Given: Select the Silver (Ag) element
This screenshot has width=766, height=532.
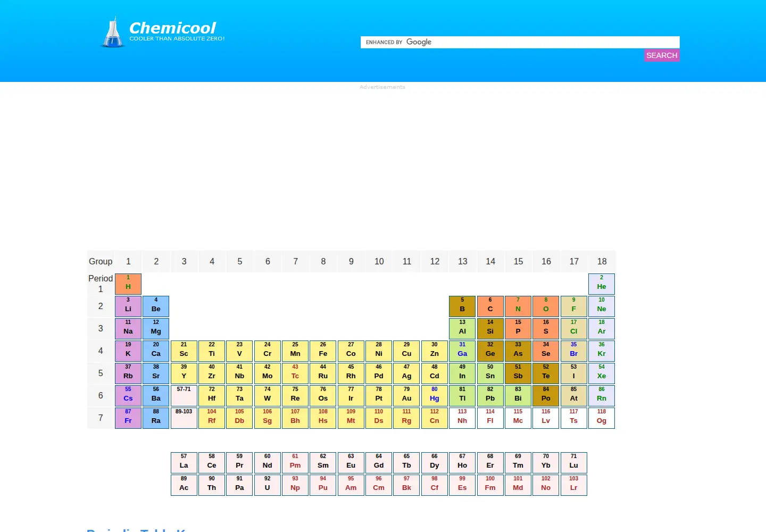Looking at the screenshot, I should click(406, 373).
